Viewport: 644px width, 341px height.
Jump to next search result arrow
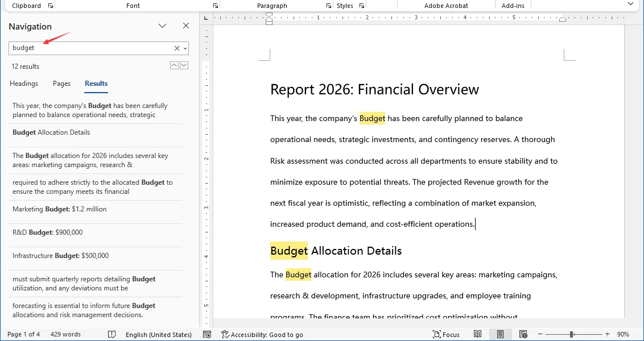[184, 65]
